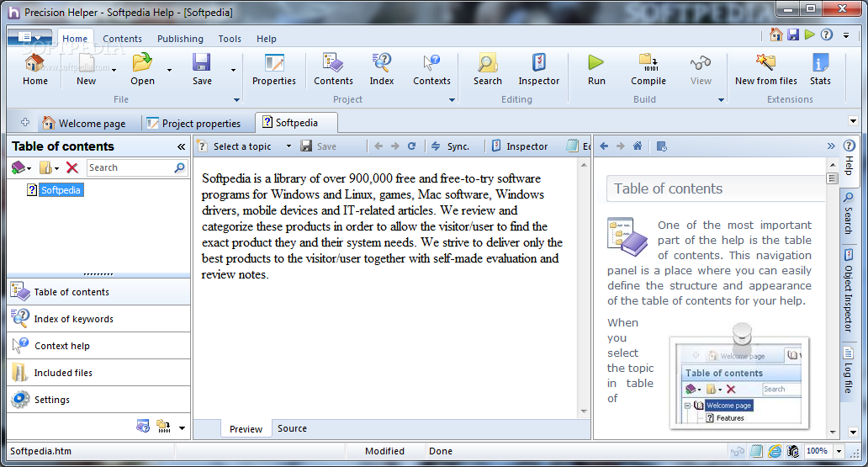This screenshot has width=868, height=467.
Task: Collapse the Table of contents panel chevron
Action: 181,146
